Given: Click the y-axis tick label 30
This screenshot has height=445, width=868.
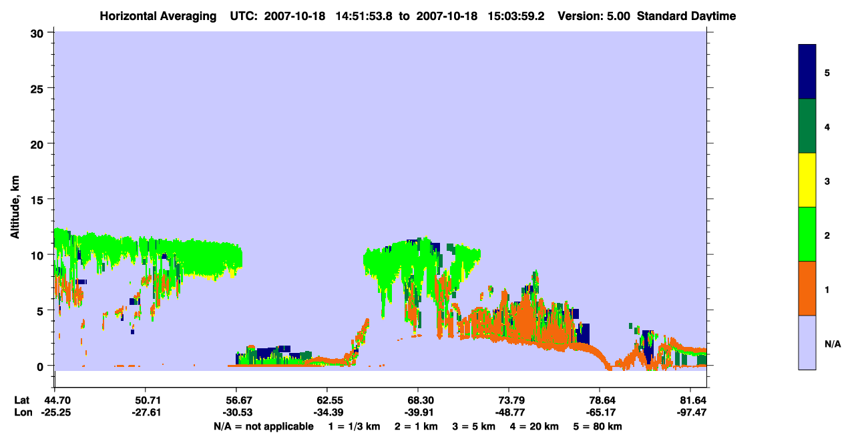Looking at the screenshot, I should click(x=39, y=33).
